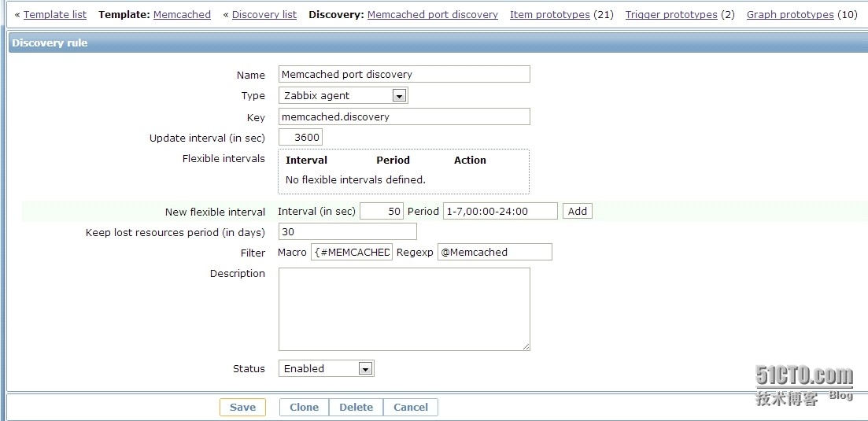Screen dimensions: 868x421
Task: Click the 'Interval' column header
Action: [x=306, y=160]
